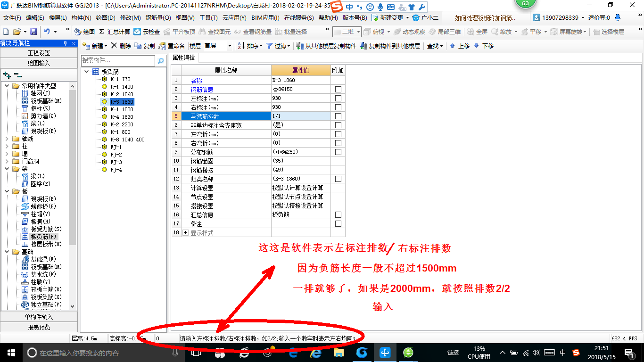The width and height of the screenshot is (644, 362).
Task: Move component up with 上移
Action: coord(460,46)
